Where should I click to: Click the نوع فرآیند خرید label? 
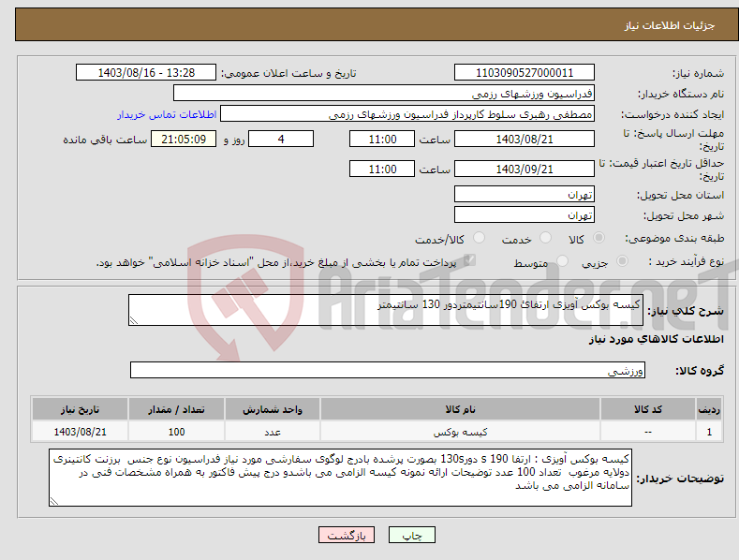tap(687, 261)
